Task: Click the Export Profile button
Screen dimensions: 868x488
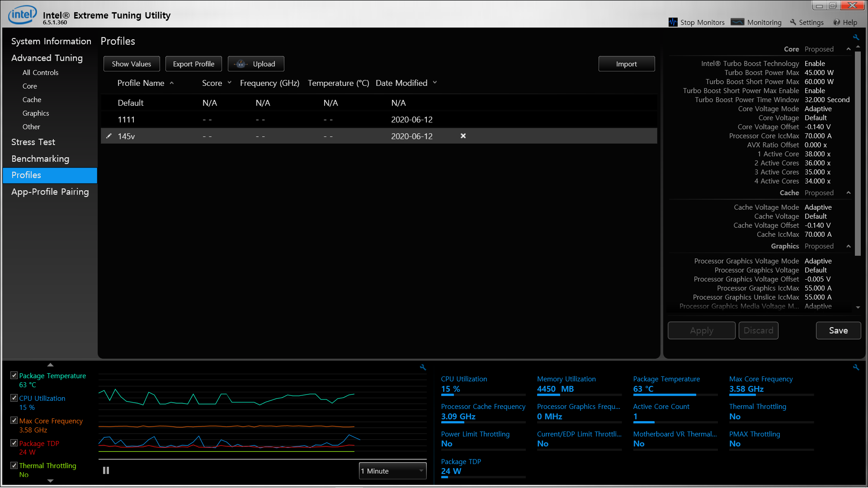Action: click(x=193, y=64)
